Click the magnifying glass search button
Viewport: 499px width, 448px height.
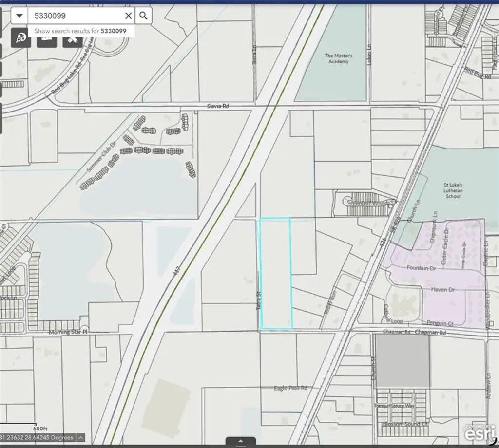click(144, 15)
